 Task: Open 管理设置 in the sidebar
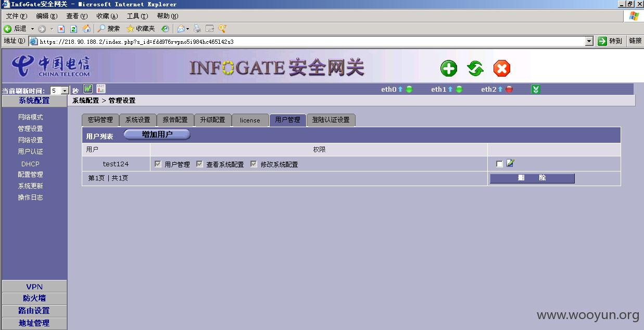pyautogui.click(x=31, y=129)
